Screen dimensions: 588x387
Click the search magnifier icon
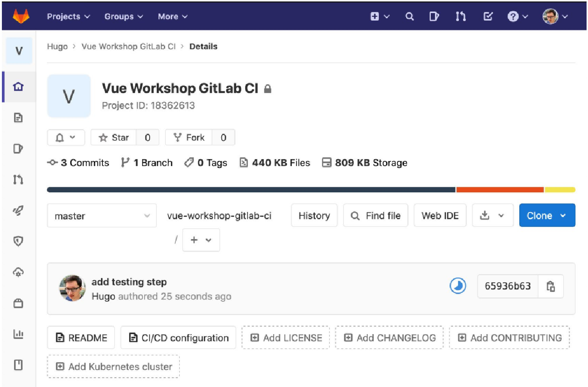pos(410,16)
